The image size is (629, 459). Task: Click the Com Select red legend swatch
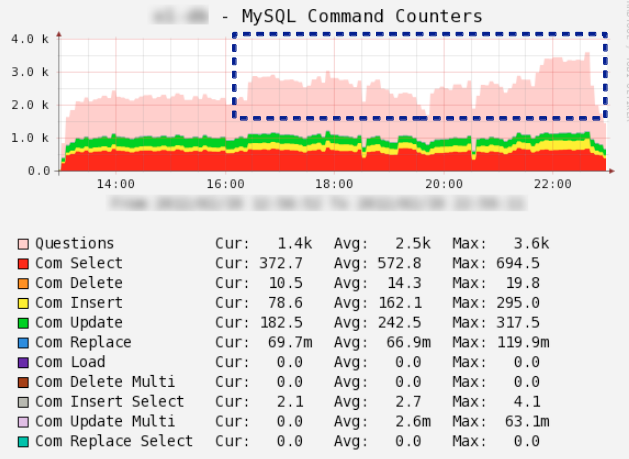(x=23, y=264)
